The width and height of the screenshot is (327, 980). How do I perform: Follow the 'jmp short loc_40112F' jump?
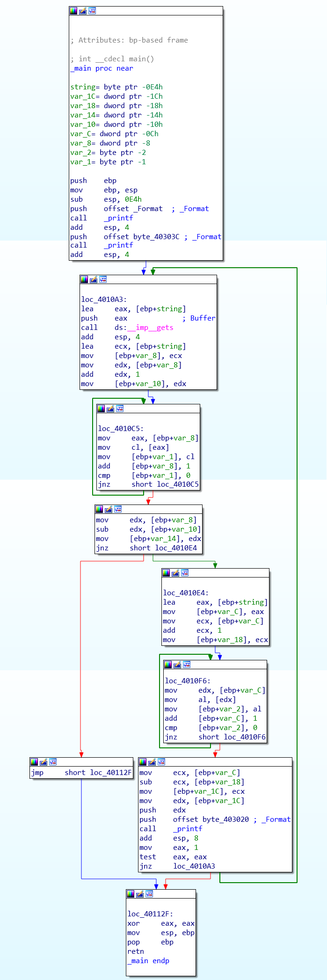pos(81,773)
